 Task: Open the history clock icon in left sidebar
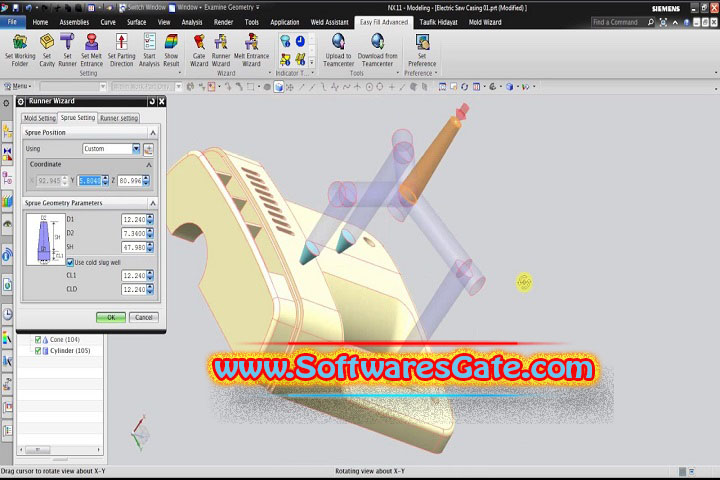pyautogui.click(x=7, y=315)
